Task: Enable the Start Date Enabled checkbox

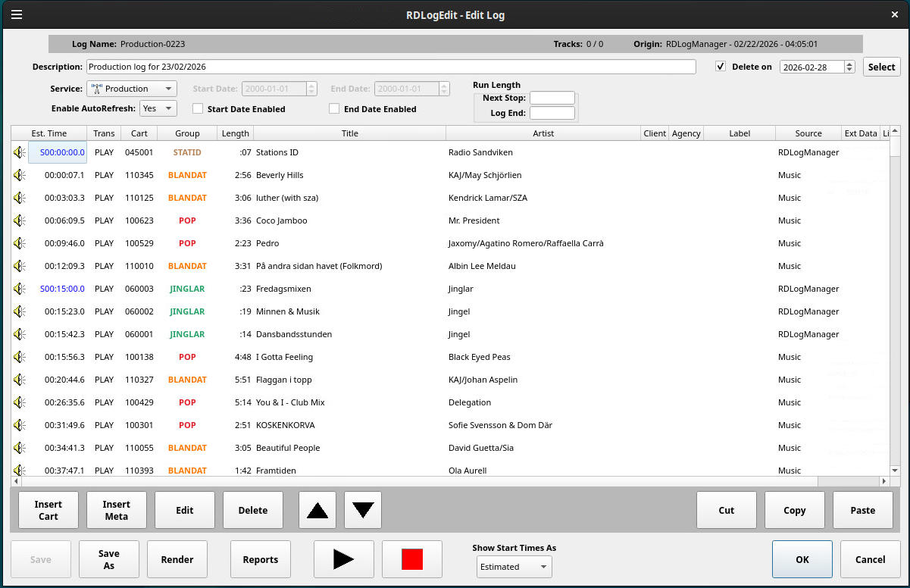Action: (x=198, y=108)
